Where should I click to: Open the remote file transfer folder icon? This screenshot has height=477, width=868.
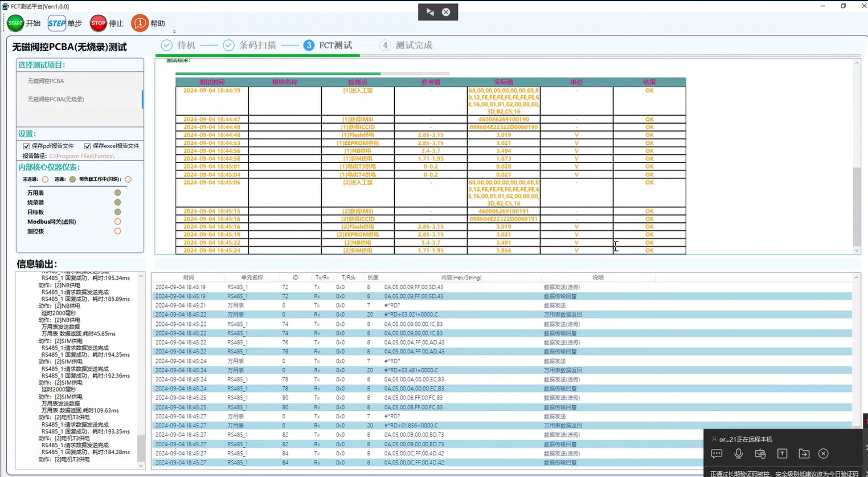(x=804, y=454)
